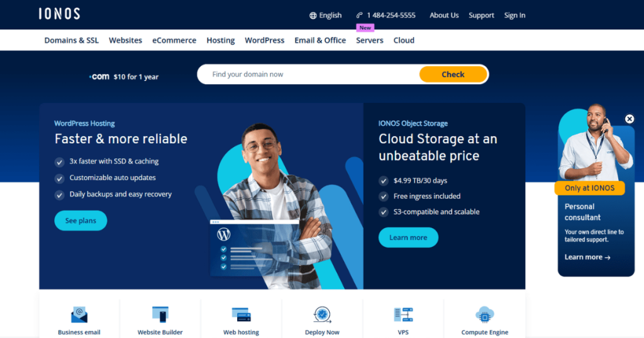
Task: Open the Sign In link
Action: coord(514,15)
